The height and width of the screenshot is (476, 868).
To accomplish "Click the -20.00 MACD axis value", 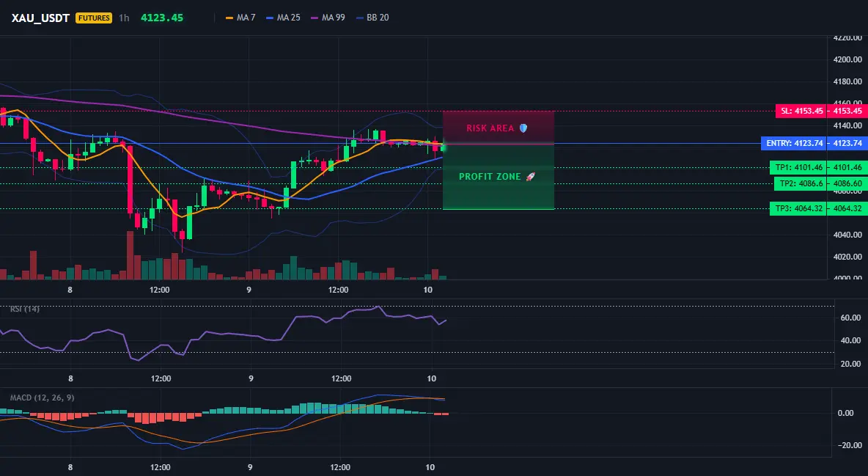I will (x=848, y=445).
